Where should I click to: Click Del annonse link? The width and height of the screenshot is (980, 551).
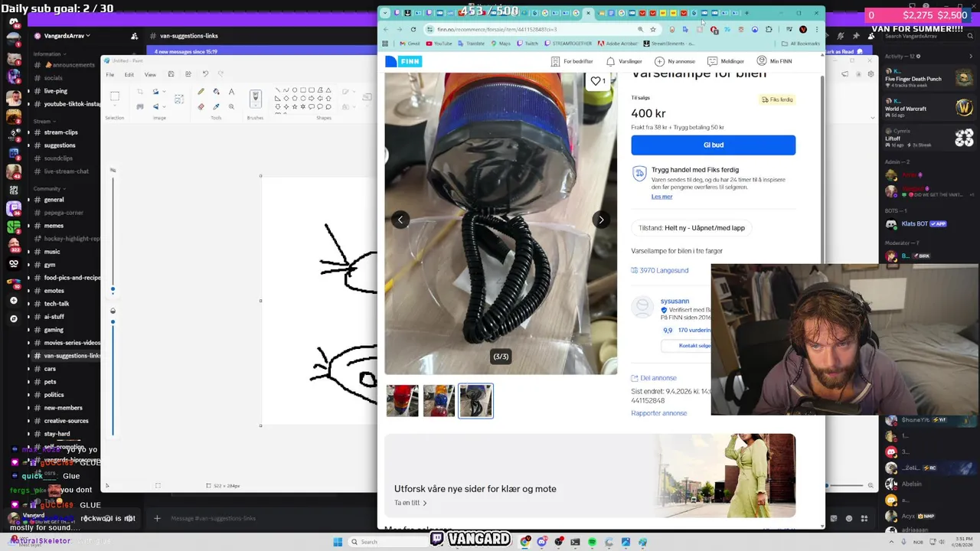(x=653, y=378)
